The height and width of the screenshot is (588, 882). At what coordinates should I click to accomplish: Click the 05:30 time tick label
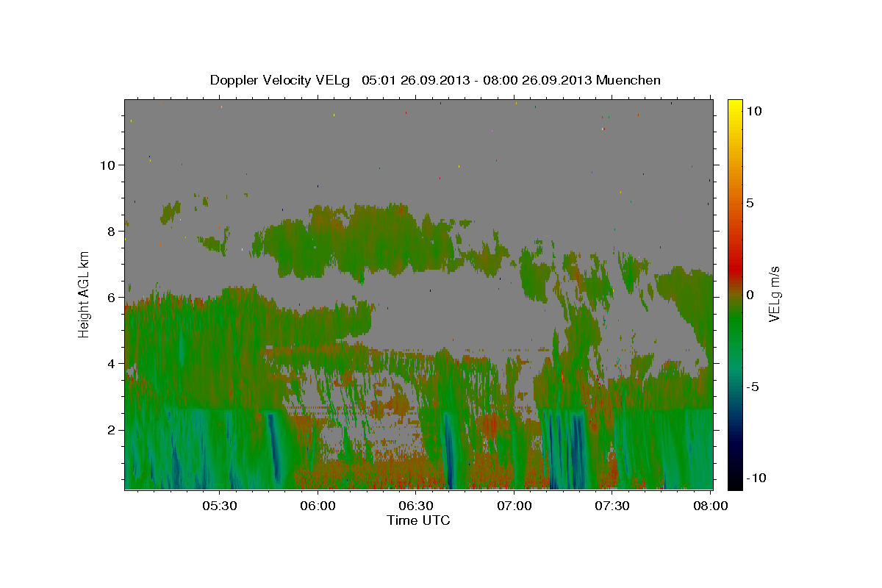pyautogui.click(x=220, y=506)
